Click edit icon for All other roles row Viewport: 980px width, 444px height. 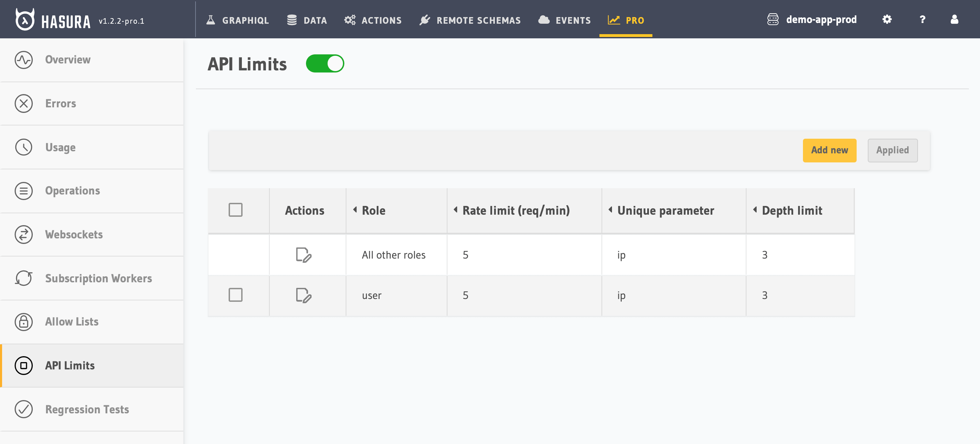click(304, 255)
